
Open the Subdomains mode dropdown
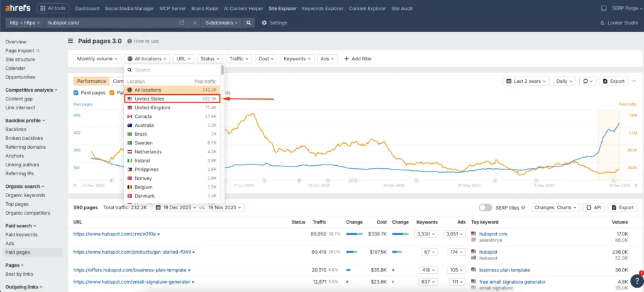[222, 23]
